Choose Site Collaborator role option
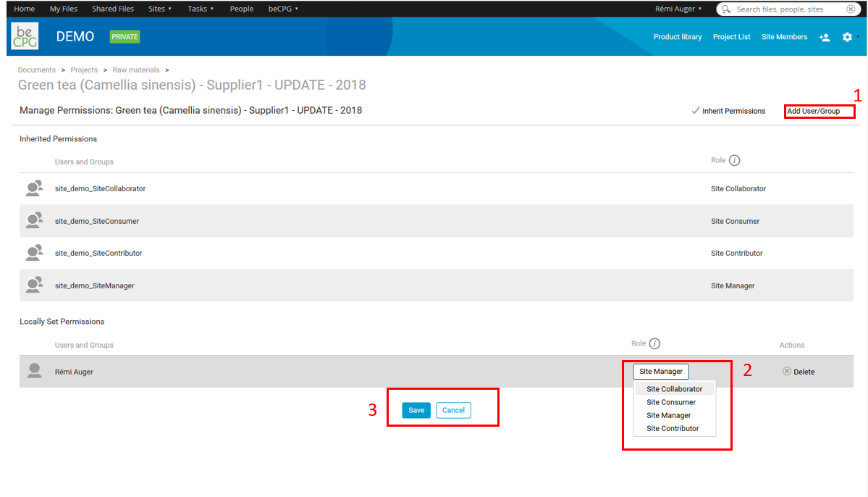 [674, 389]
